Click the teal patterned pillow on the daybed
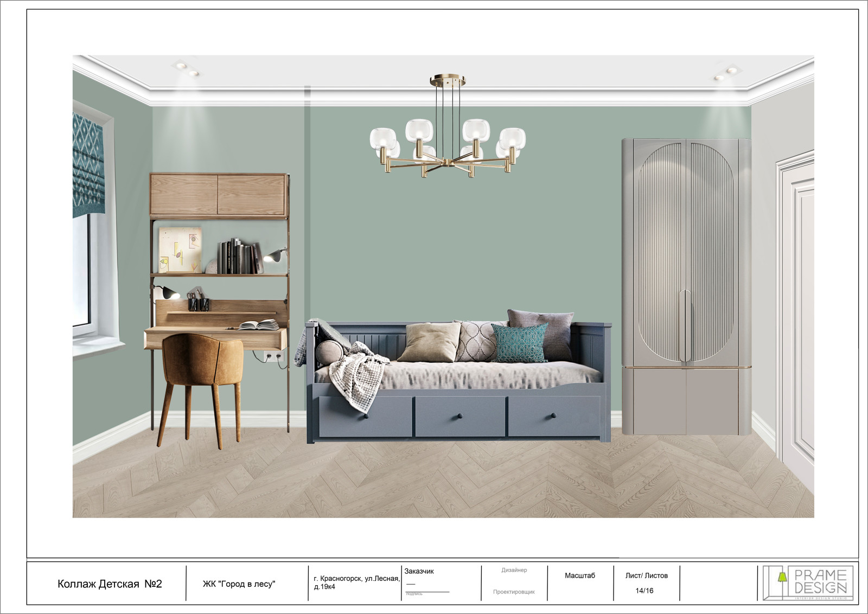The width and height of the screenshot is (868, 614). (x=520, y=343)
